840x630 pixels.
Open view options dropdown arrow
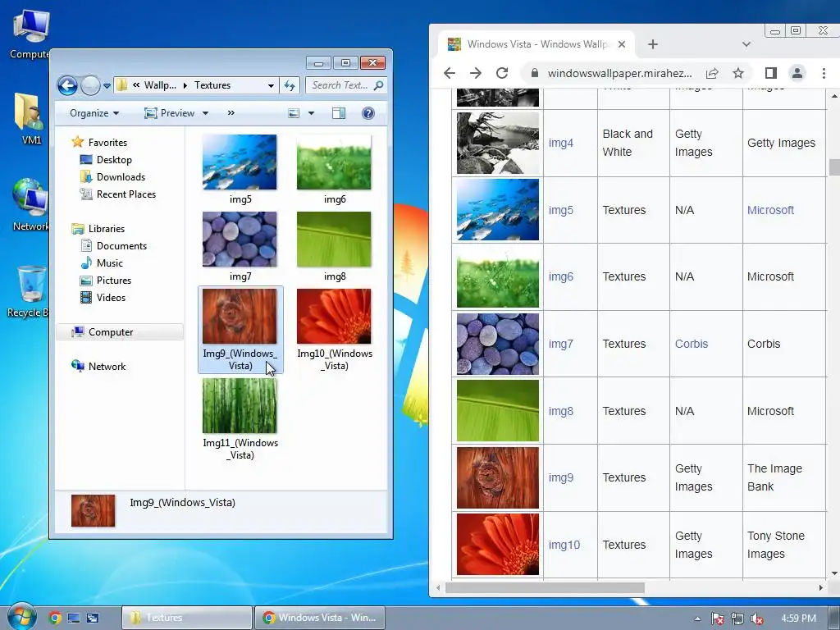pyautogui.click(x=311, y=113)
